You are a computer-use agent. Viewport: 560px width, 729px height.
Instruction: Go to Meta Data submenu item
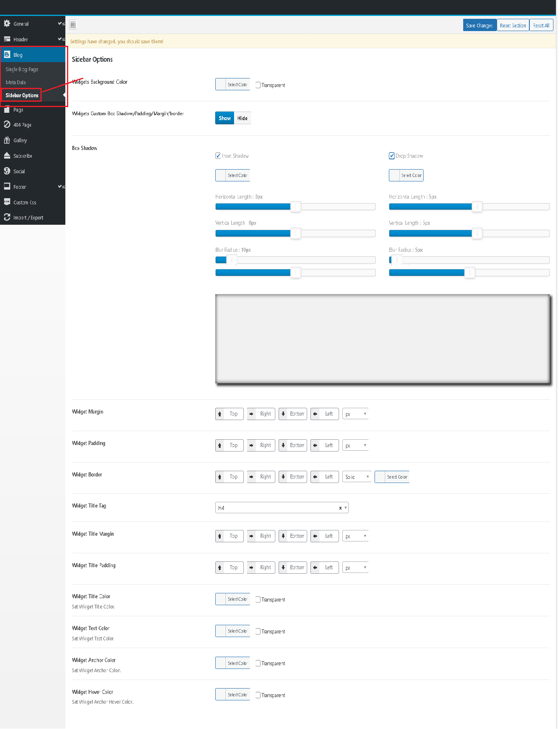point(16,83)
